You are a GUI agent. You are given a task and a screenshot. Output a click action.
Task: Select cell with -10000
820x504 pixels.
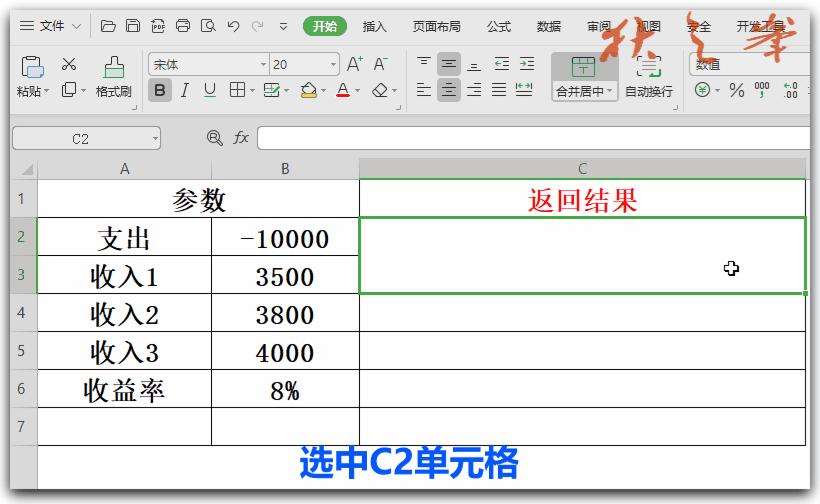[x=285, y=237]
